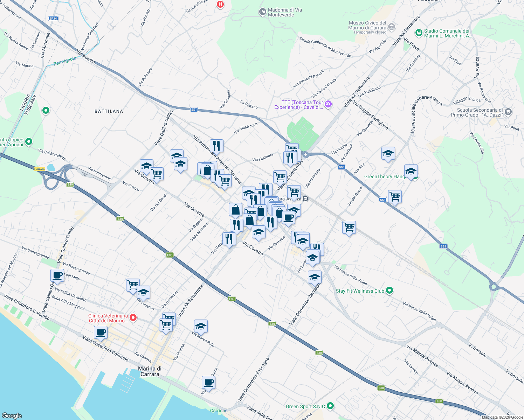Click the Stay Fit Wellness Club green marker
The height and width of the screenshot is (420, 524).
point(389,290)
